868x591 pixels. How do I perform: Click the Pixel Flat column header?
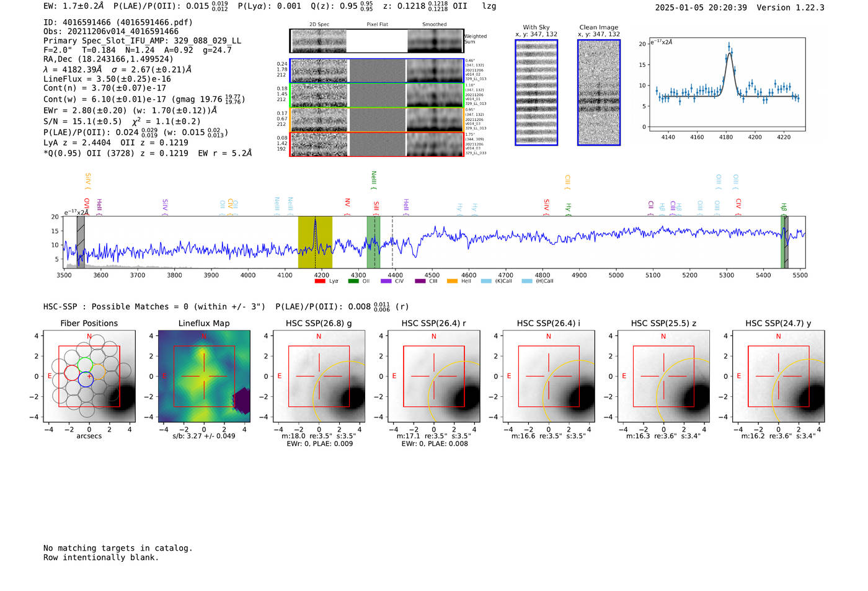click(377, 25)
